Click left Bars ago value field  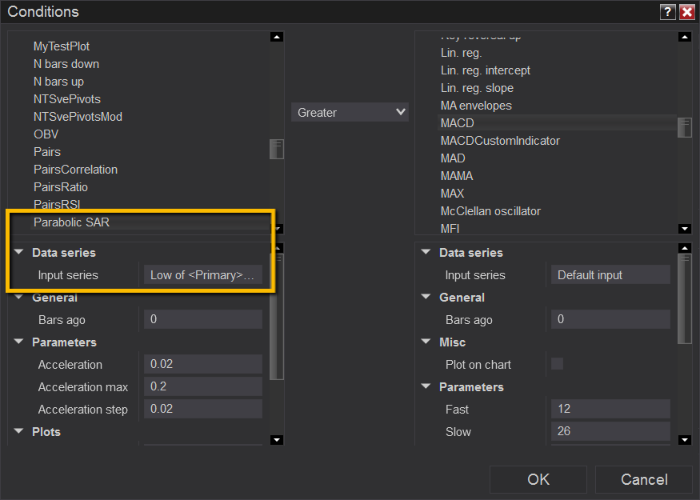click(203, 319)
